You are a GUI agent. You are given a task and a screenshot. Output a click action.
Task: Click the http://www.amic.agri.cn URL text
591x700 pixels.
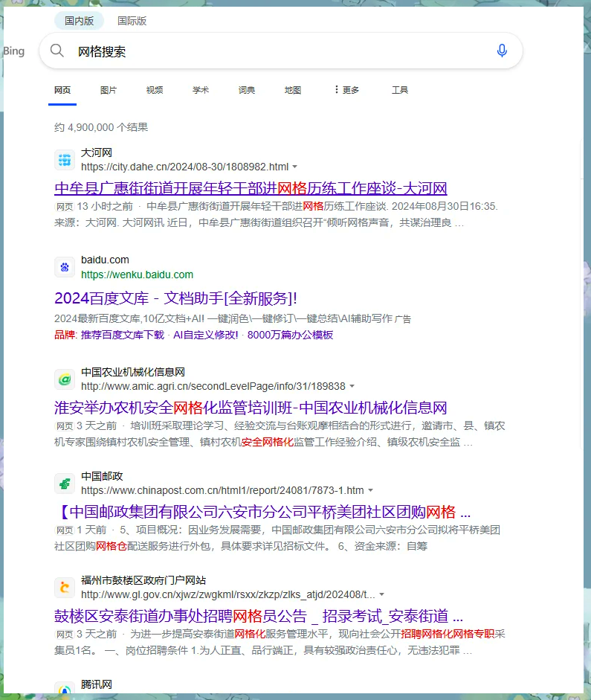coord(213,386)
